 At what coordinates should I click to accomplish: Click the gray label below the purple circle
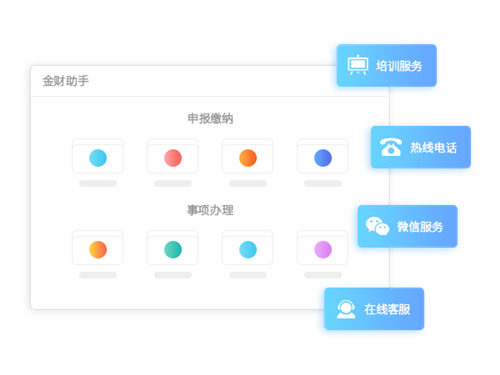[x=323, y=275]
